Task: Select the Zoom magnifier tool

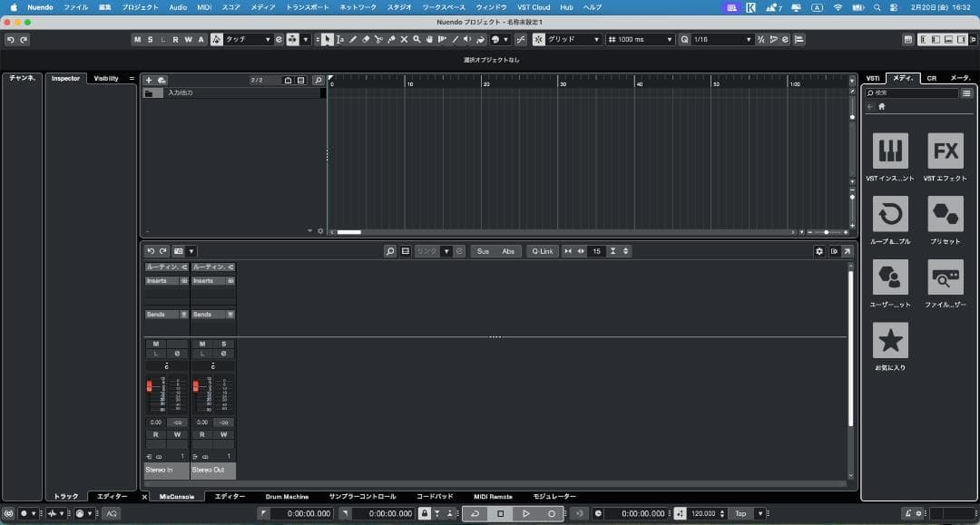Action: coord(416,40)
